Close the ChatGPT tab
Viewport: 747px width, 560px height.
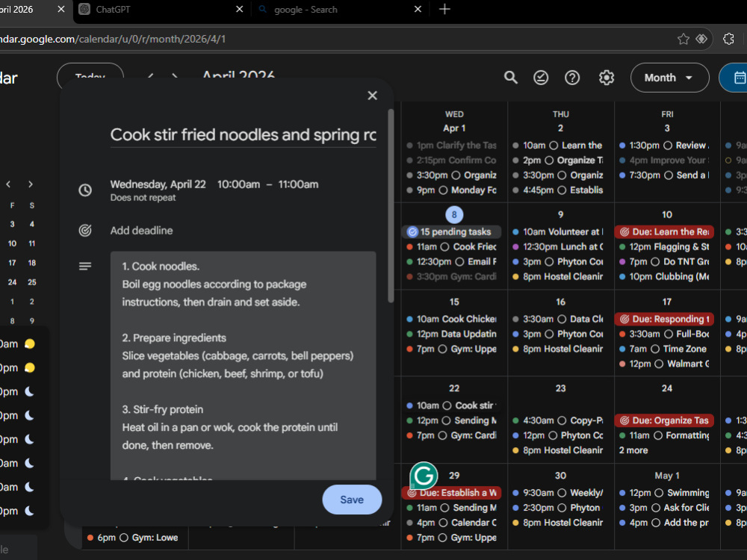point(240,9)
